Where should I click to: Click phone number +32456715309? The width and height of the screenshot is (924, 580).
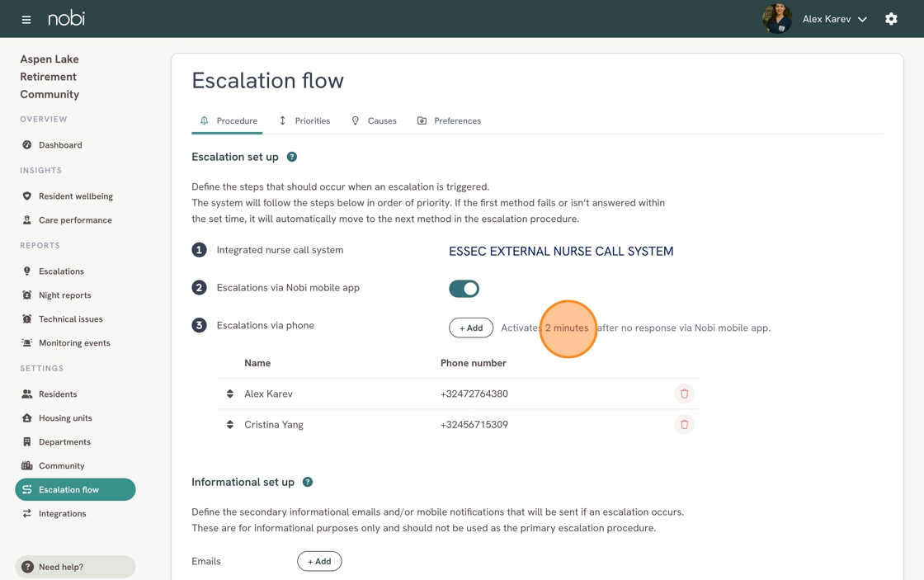pos(474,424)
